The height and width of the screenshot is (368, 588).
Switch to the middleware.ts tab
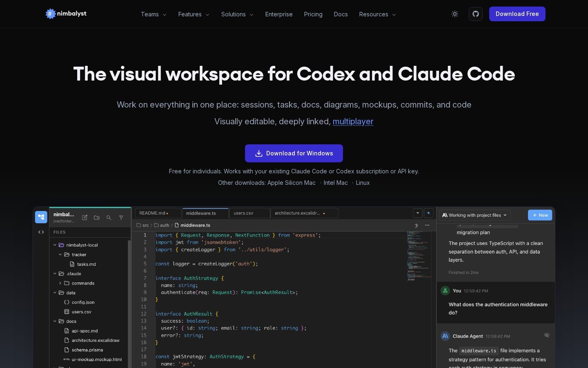coord(205,213)
